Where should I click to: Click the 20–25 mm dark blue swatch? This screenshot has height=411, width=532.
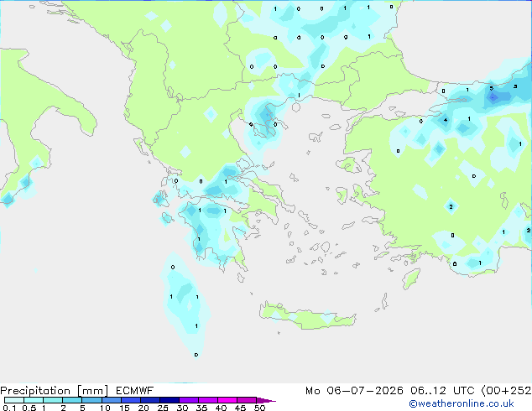[150, 400]
